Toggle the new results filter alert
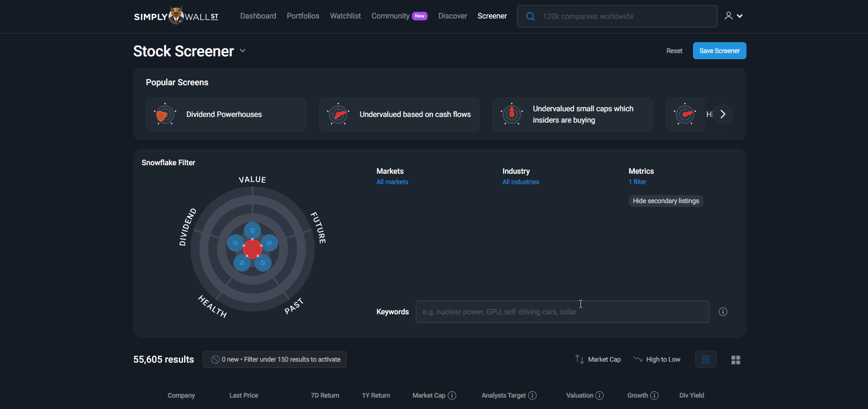 click(x=274, y=360)
